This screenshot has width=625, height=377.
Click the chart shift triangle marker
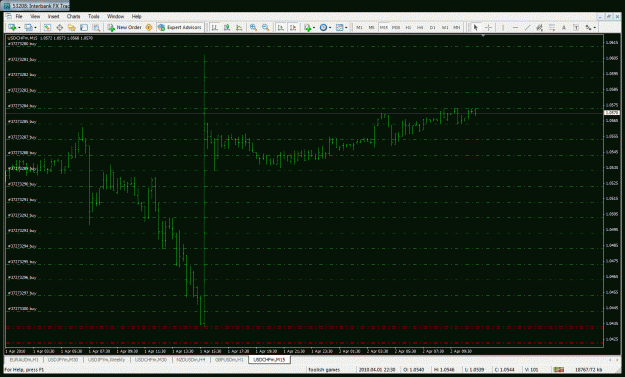click(x=483, y=36)
